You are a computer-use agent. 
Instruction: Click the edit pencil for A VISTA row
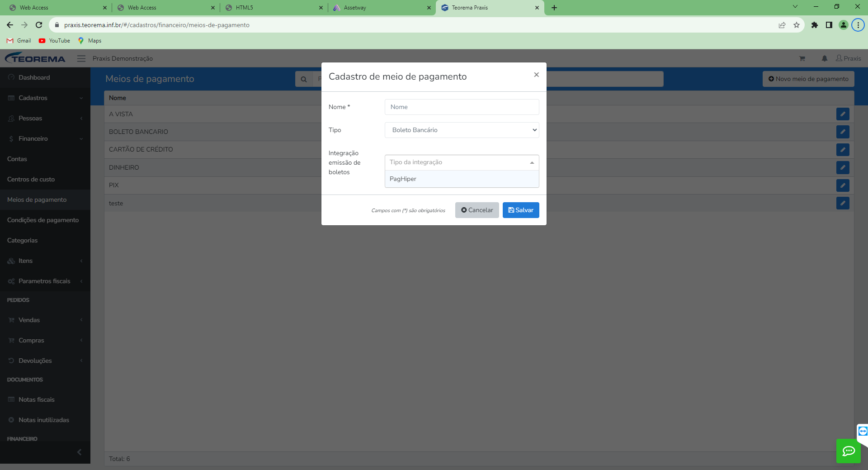[843, 114]
